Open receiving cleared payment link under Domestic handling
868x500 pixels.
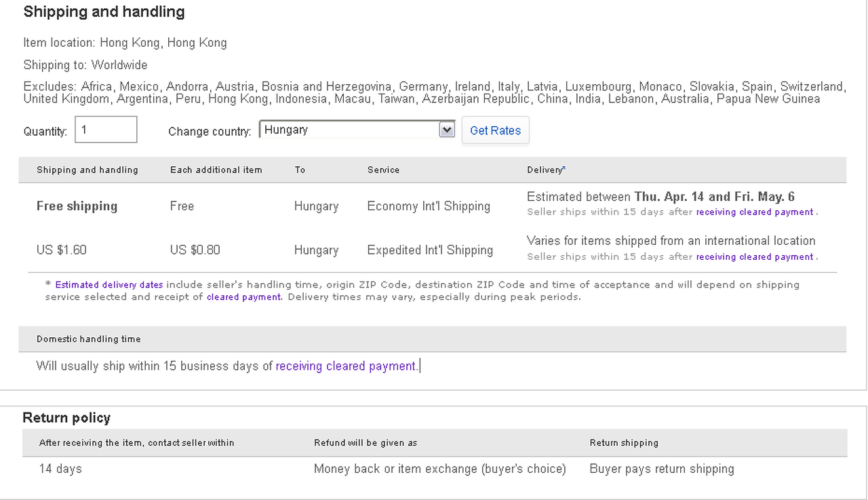tap(346, 366)
